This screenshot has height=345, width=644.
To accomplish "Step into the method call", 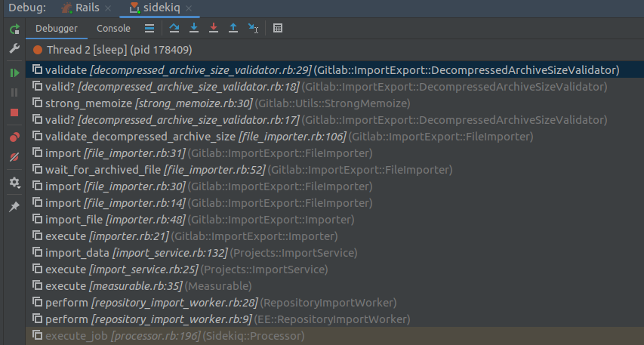I will (194, 28).
